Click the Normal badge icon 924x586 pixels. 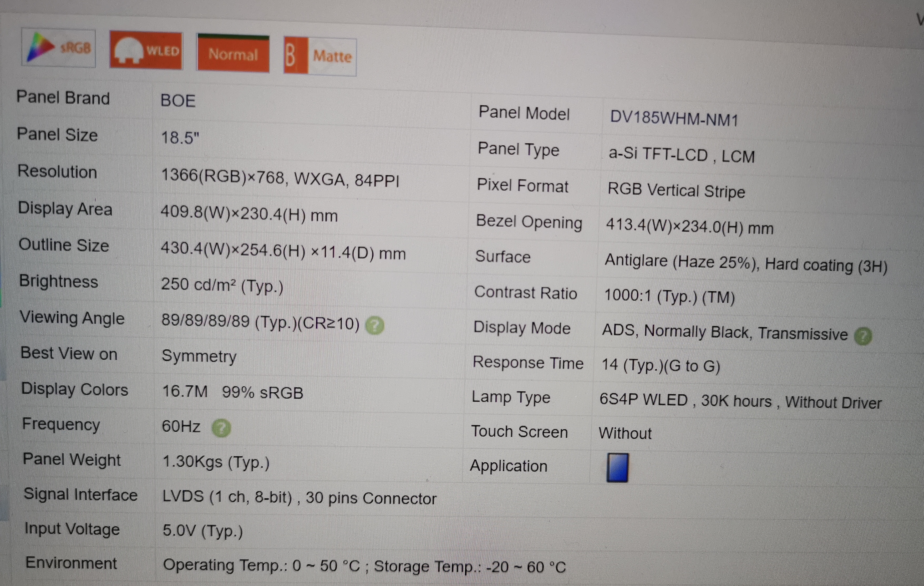pyautogui.click(x=233, y=53)
